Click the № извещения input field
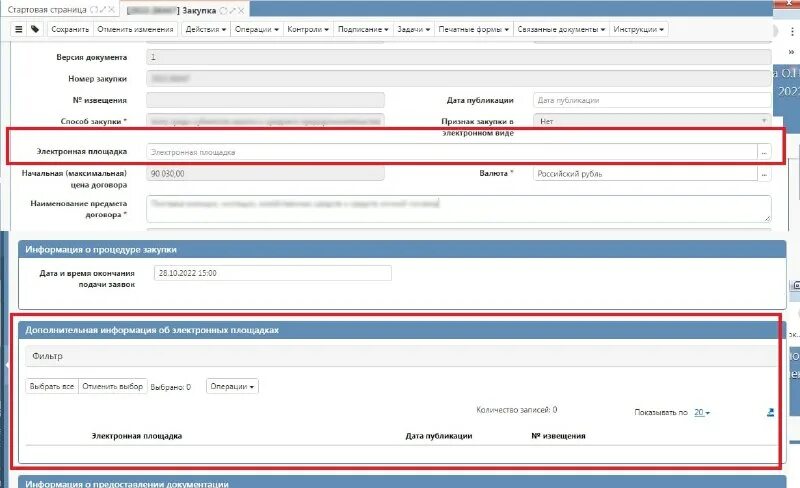 [x=265, y=100]
